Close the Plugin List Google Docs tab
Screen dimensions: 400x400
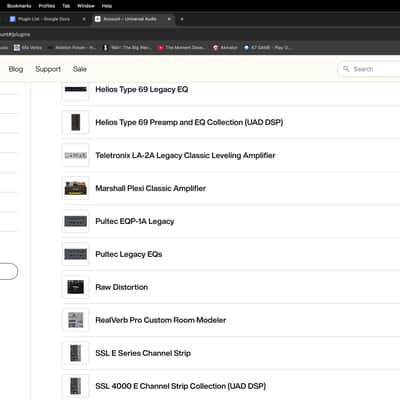[84, 19]
